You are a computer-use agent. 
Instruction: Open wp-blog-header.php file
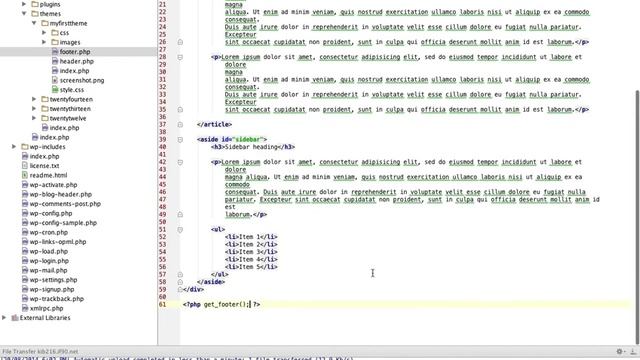point(60,194)
